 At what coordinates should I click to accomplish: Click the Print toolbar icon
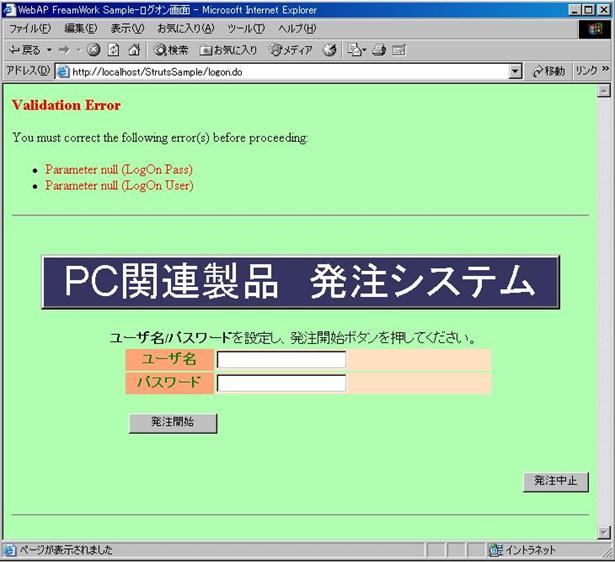point(379,49)
